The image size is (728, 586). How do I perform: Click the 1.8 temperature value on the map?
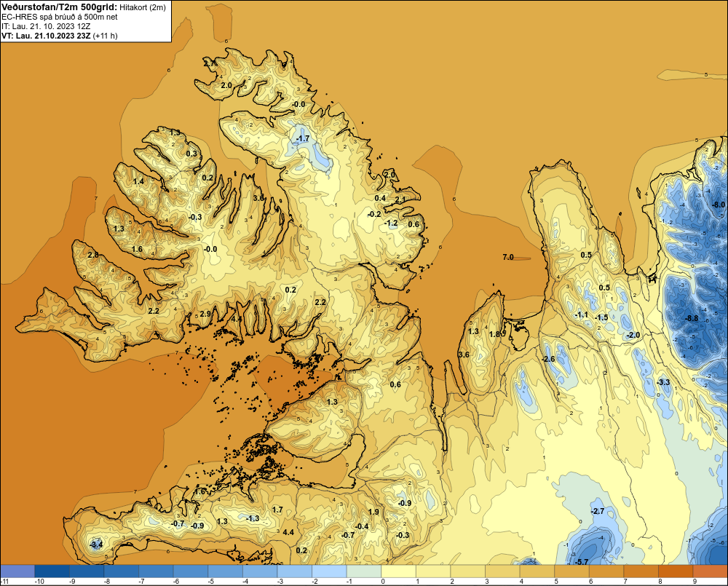click(x=495, y=334)
